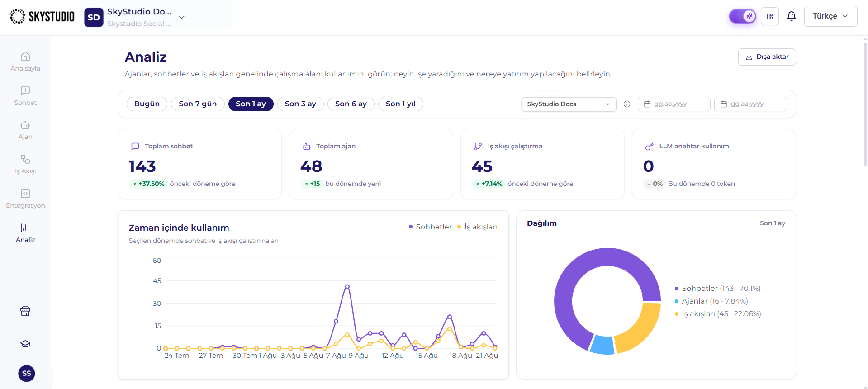This screenshot has width=868, height=389.
Task: Expand the SkyStudio Docs workspace selector
Action: point(569,104)
